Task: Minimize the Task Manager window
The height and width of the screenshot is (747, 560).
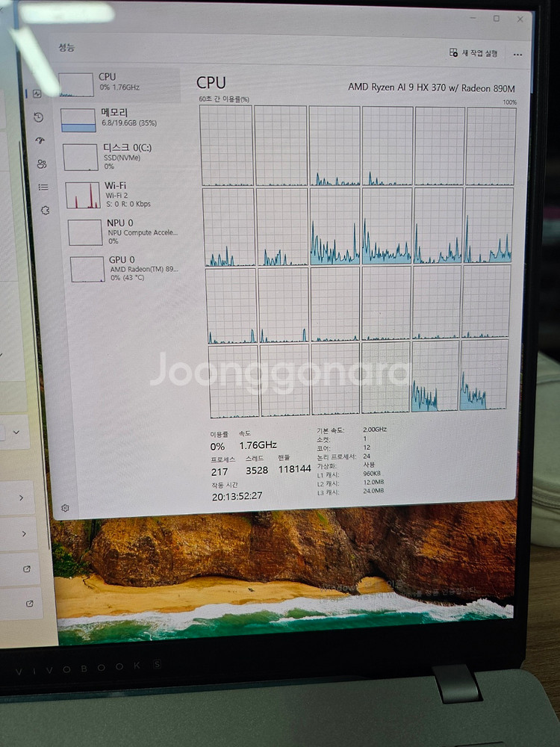Action: click(x=473, y=18)
